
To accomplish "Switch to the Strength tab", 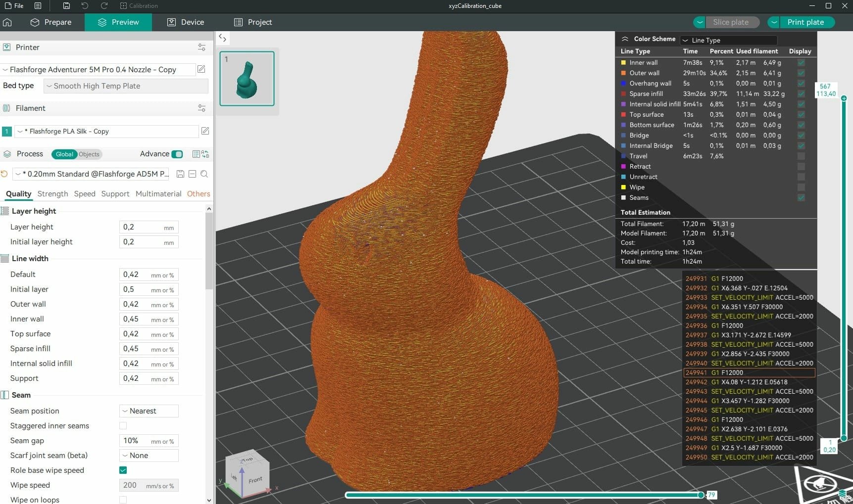I will (52, 194).
